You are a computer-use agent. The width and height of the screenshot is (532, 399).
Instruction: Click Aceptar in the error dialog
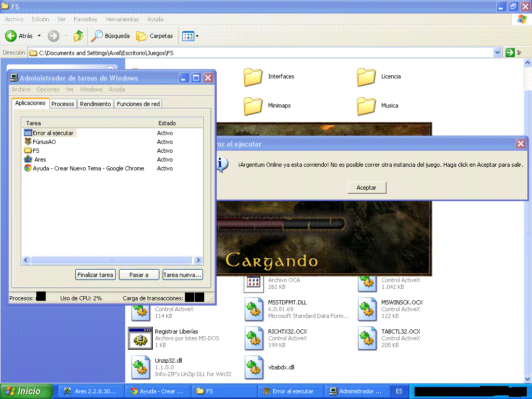tap(366, 188)
